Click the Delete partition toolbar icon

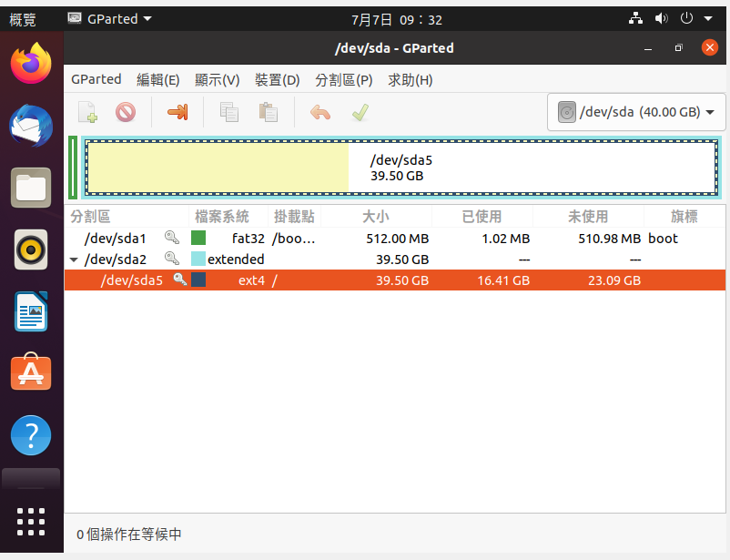coord(126,112)
